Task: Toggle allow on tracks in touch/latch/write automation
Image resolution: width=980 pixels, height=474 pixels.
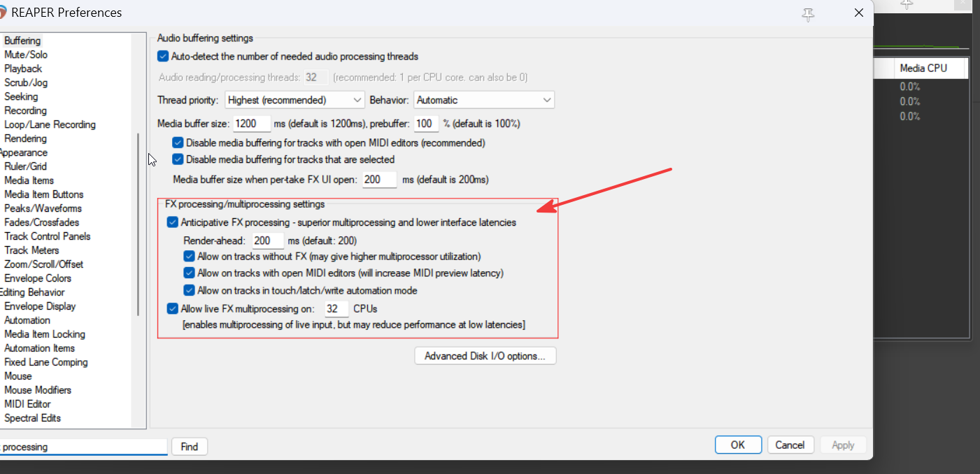Action: (x=189, y=290)
